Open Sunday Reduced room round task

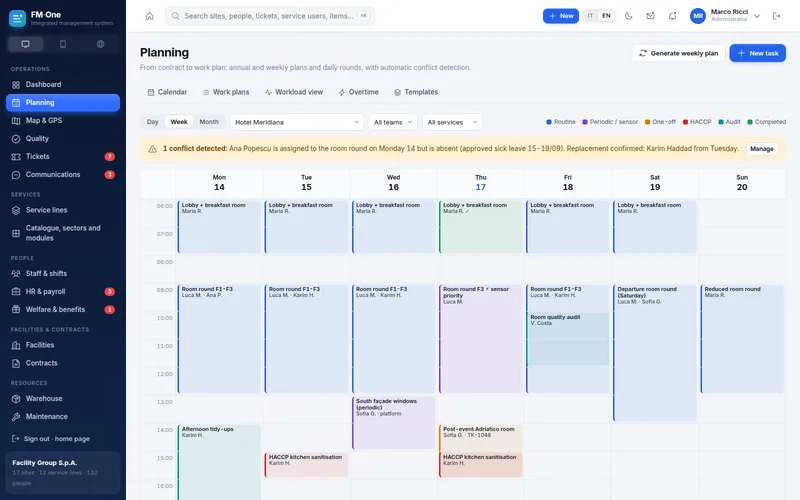[x=742, y=339]
